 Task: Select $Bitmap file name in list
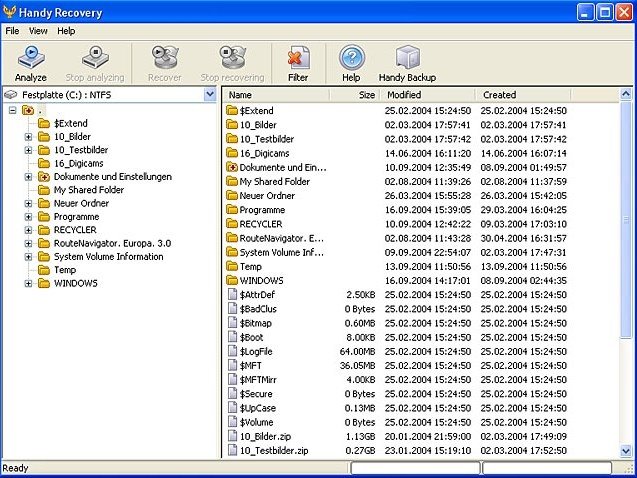(x=256, y=323)
